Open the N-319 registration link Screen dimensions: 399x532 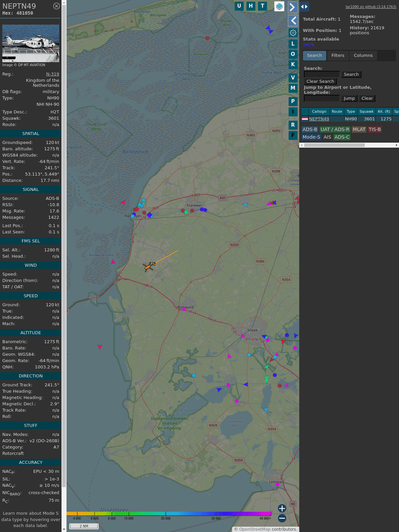coord(53,74)
